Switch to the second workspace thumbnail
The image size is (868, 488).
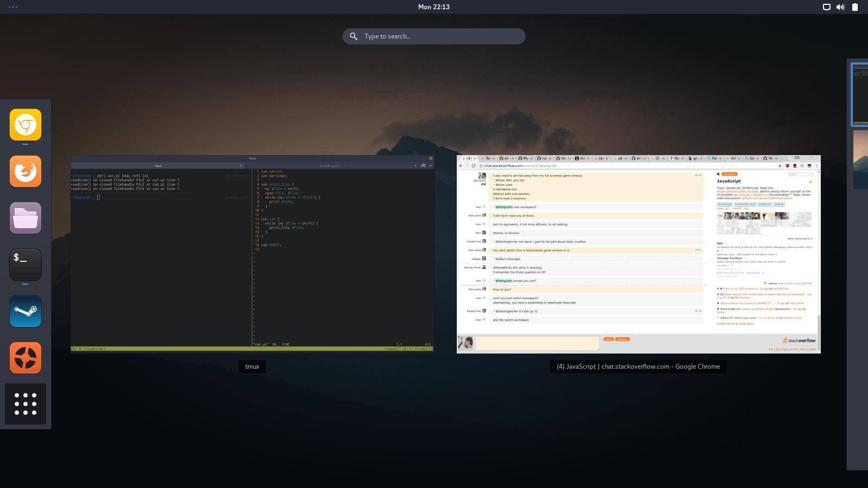pos(861,159)
